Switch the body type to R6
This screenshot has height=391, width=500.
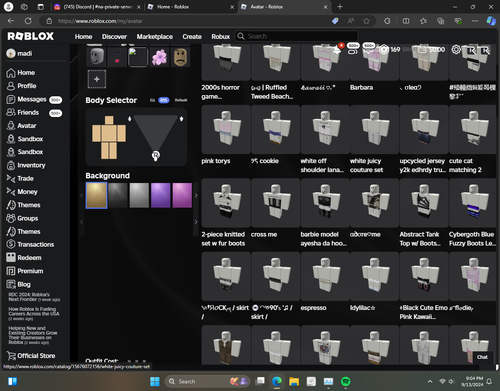point(152,100)
